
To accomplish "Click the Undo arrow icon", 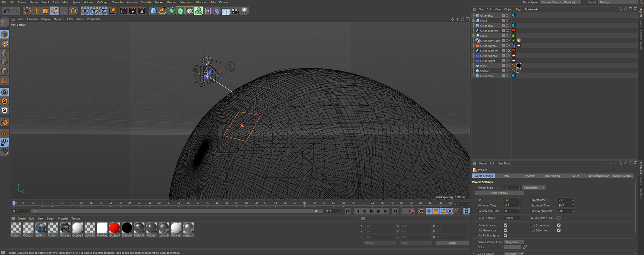I will coord(6,11).
